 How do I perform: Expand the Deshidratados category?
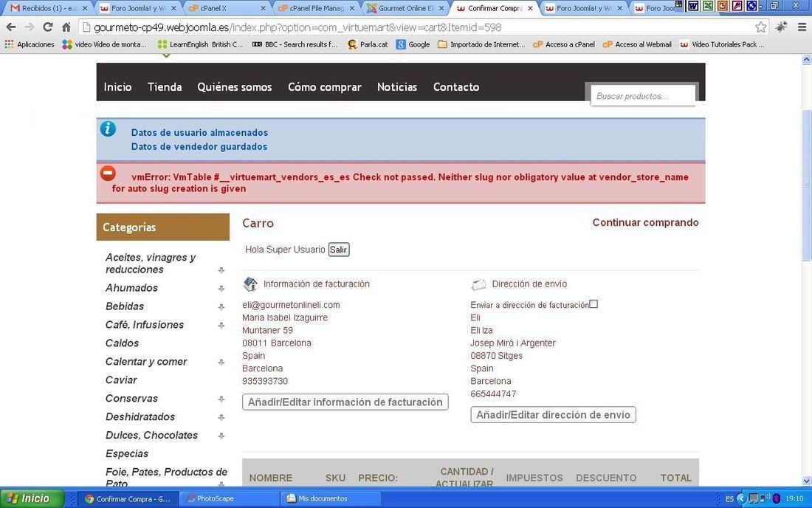(221, 417)
